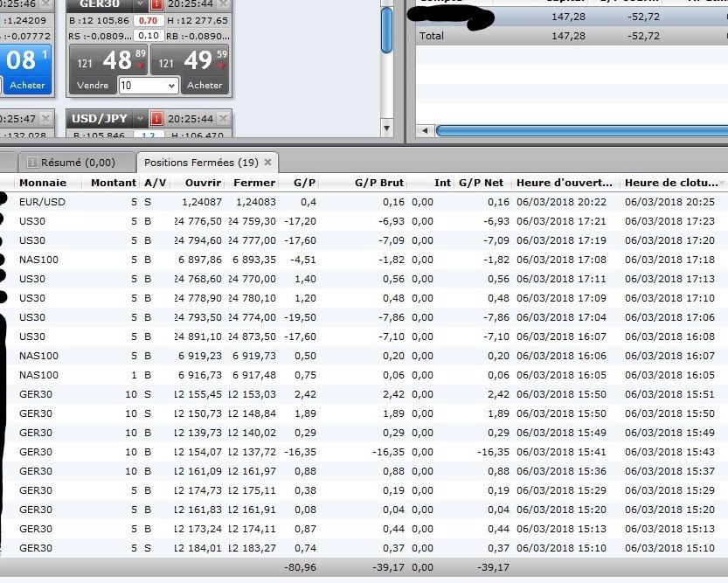
Task: Select NAS100 row opened at 6 919,23
Action: point(364,356)
